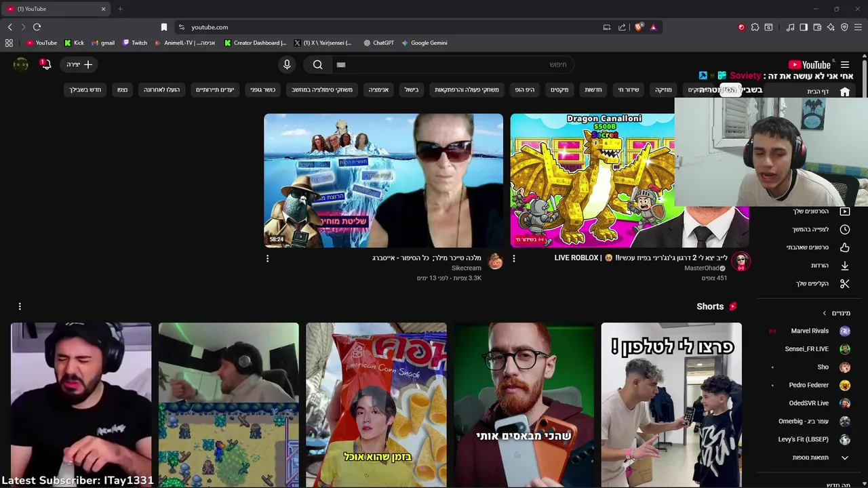Open the YouTube bookmark
This screenshot has width=868, height=488.
pyautogui.click(x=41, y=43)
